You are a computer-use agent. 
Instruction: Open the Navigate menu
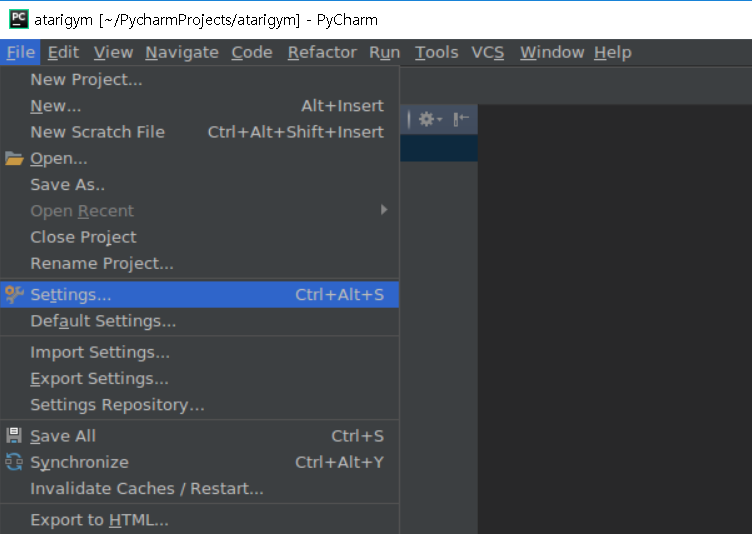182,52
